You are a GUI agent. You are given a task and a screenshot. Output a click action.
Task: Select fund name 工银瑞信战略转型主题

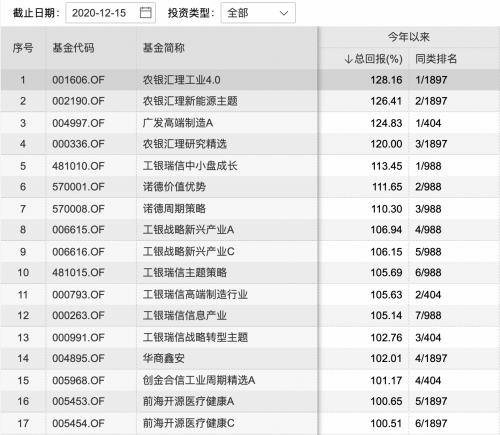195,338
